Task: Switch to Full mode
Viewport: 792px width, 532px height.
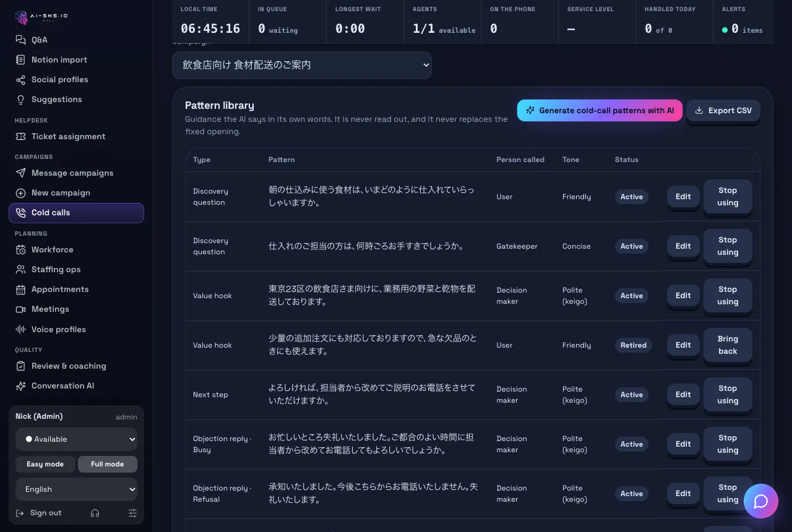Action: click(108, 464)
